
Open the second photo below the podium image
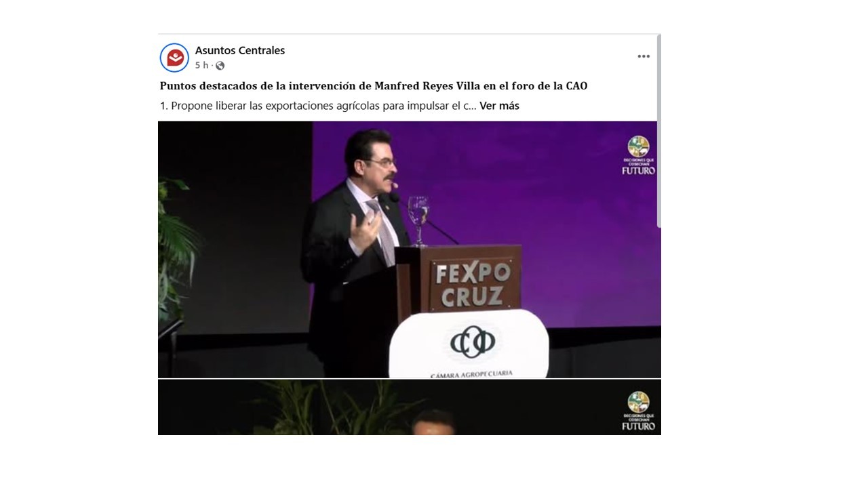coord(409,407)
